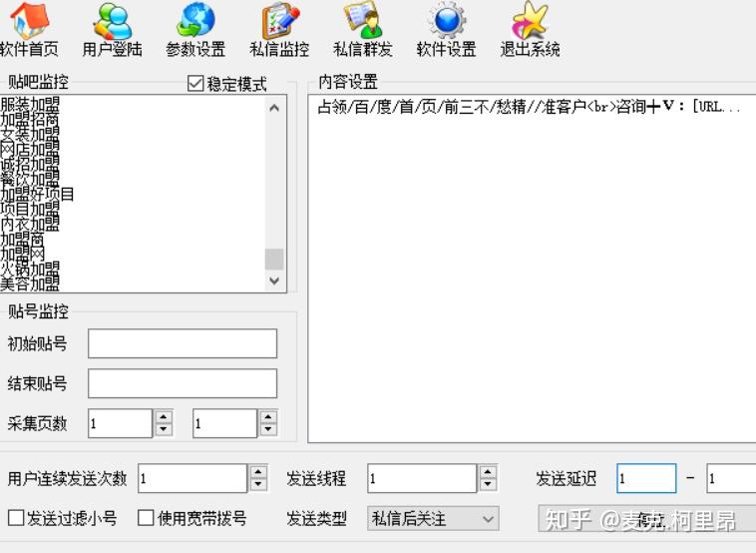Click the 结束贴号 input field
The height and width of the screenshot is (553, 756).
[182, 383]
